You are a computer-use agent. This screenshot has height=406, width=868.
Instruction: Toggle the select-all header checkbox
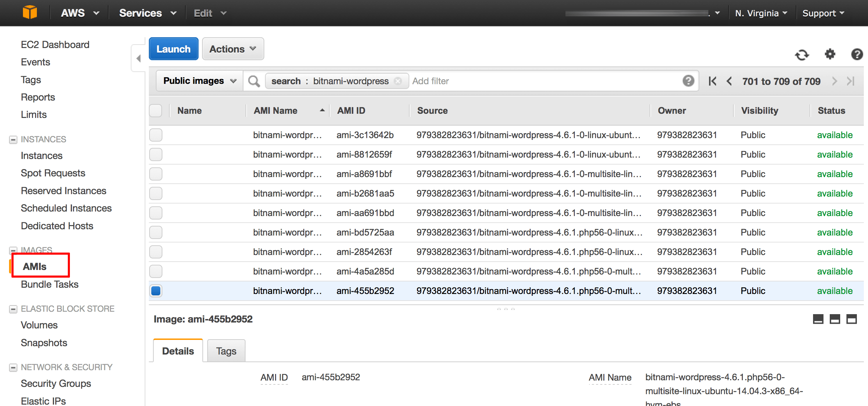tap(156, 111)
